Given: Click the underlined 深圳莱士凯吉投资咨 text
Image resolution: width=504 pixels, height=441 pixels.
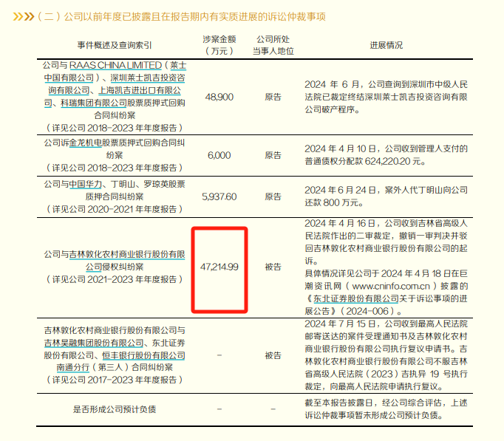Looking at the screenshot, I should tap(148, 78).
